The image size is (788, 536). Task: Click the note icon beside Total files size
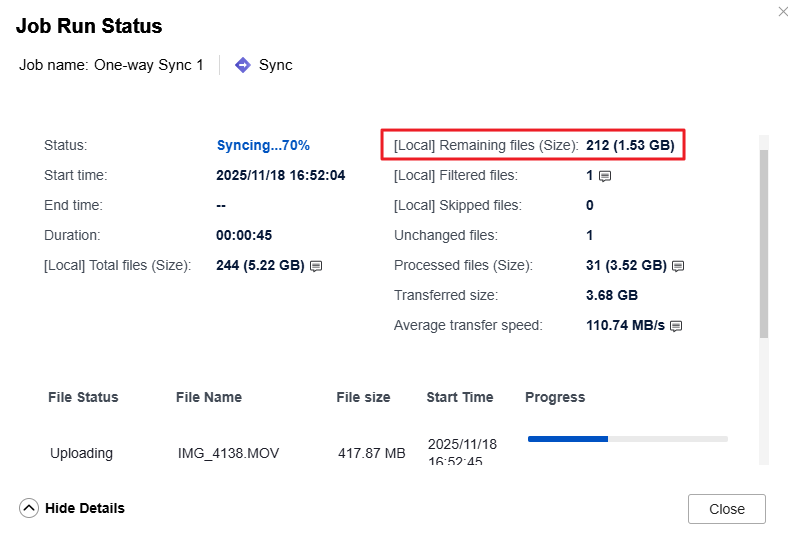pyautogui.click(x=316, y=266)
